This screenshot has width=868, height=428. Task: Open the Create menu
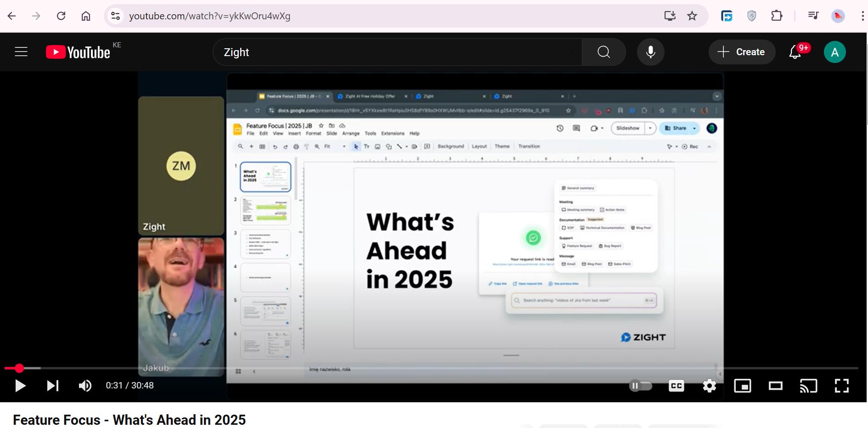coord(742,52)
